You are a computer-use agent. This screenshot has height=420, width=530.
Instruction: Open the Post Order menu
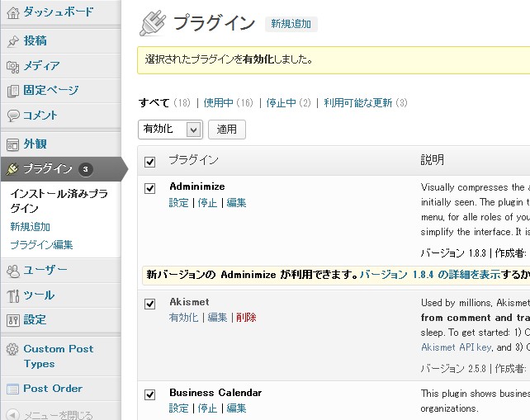point(53,389)
